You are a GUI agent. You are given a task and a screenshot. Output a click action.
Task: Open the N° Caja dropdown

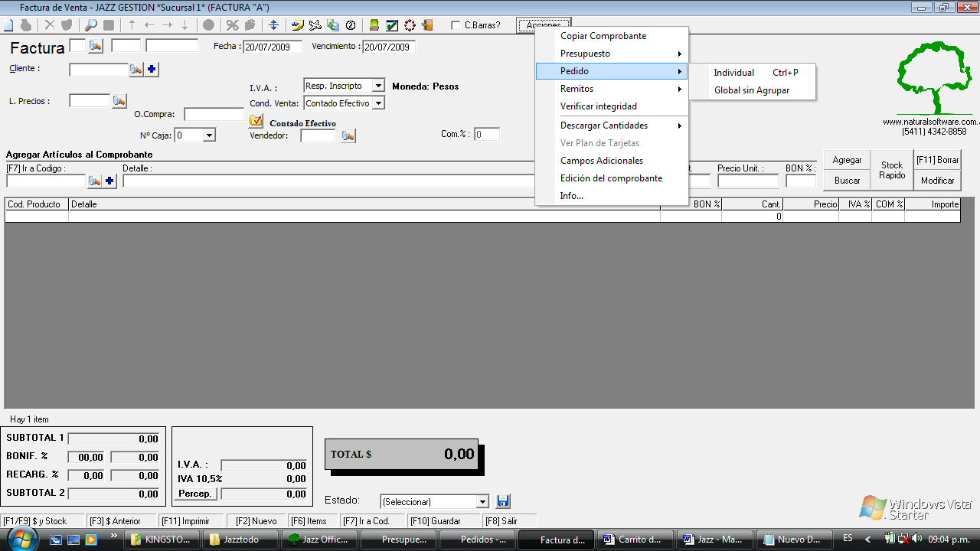pyautogui.click(x=209, y=135)
